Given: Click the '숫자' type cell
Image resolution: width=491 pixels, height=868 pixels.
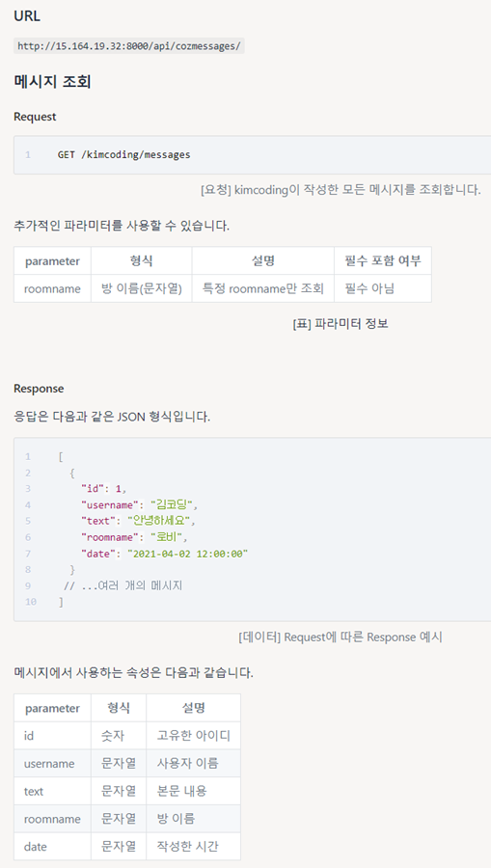Looking at the screenshot, I should [119, 736].
